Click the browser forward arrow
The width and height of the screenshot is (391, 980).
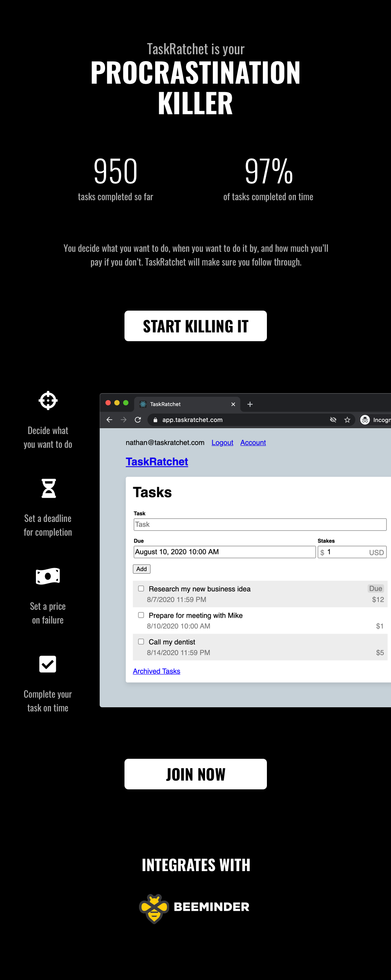coord(124,420)
